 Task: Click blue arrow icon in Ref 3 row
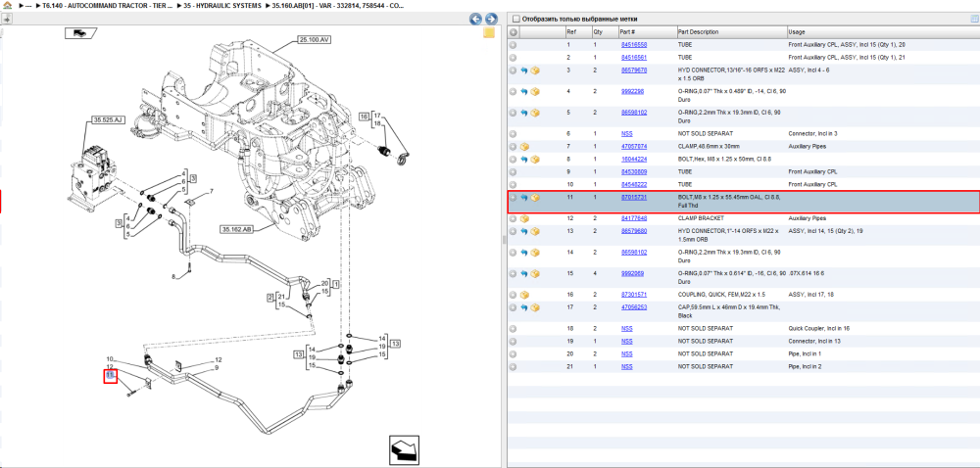524,70
